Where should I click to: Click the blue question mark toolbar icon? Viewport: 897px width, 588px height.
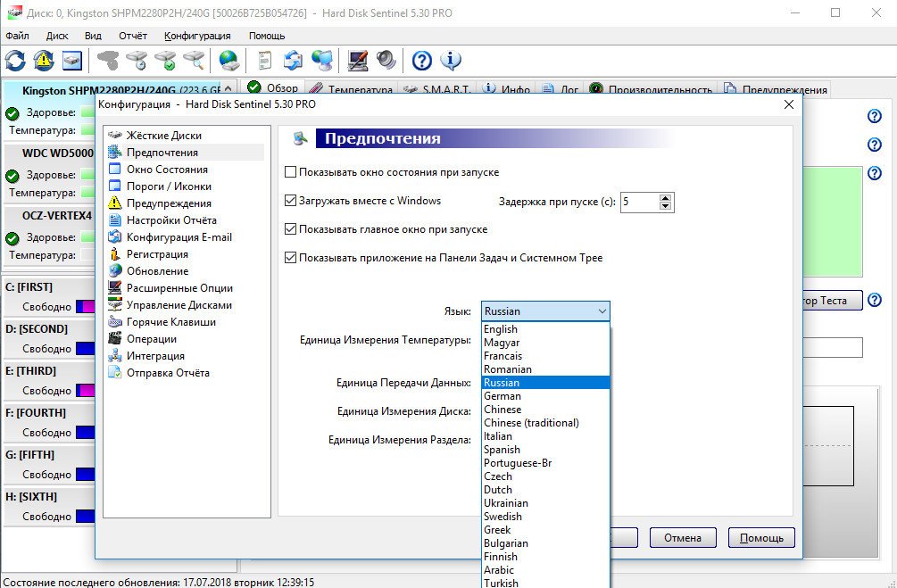coord(421,60)
